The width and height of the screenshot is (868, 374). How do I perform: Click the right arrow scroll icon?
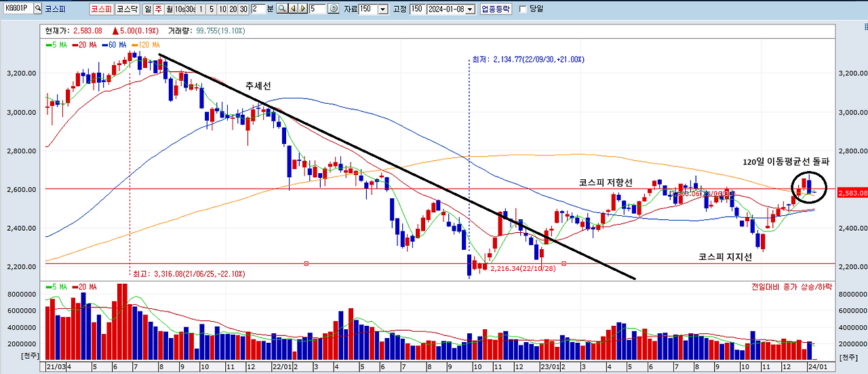(x=303, y=9)
